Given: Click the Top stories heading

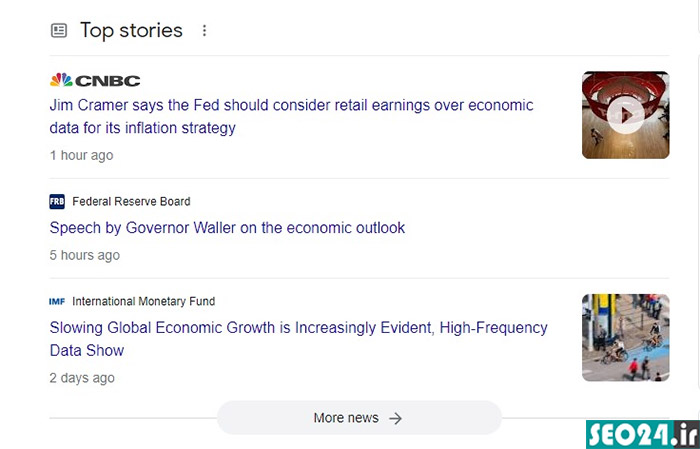Looking at the screenshot, I should coord(131,31).
